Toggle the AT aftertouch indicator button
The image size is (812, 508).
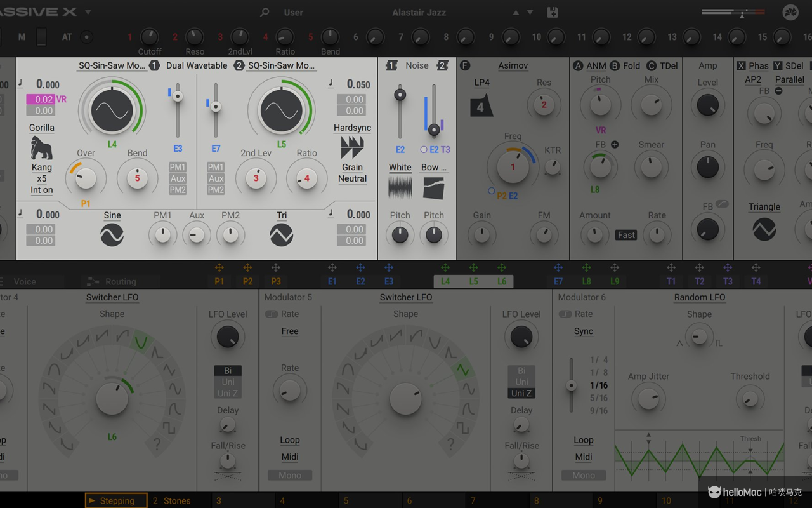coord(87,37)
